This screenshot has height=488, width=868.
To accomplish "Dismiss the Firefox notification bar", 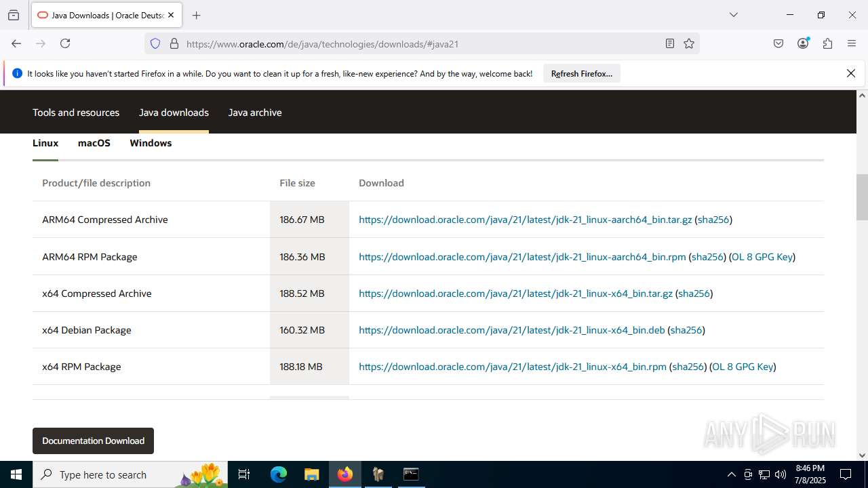I will [851, 73].
